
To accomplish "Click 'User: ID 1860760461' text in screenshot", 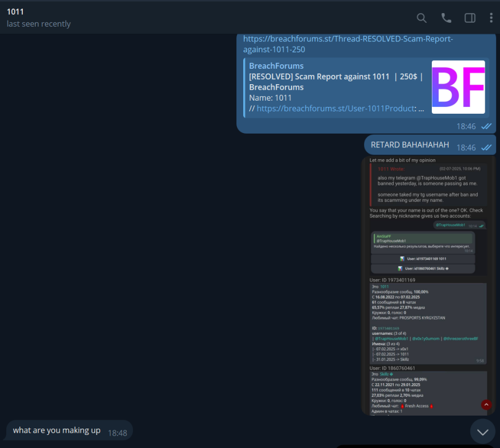I will (x=392, y=368).
